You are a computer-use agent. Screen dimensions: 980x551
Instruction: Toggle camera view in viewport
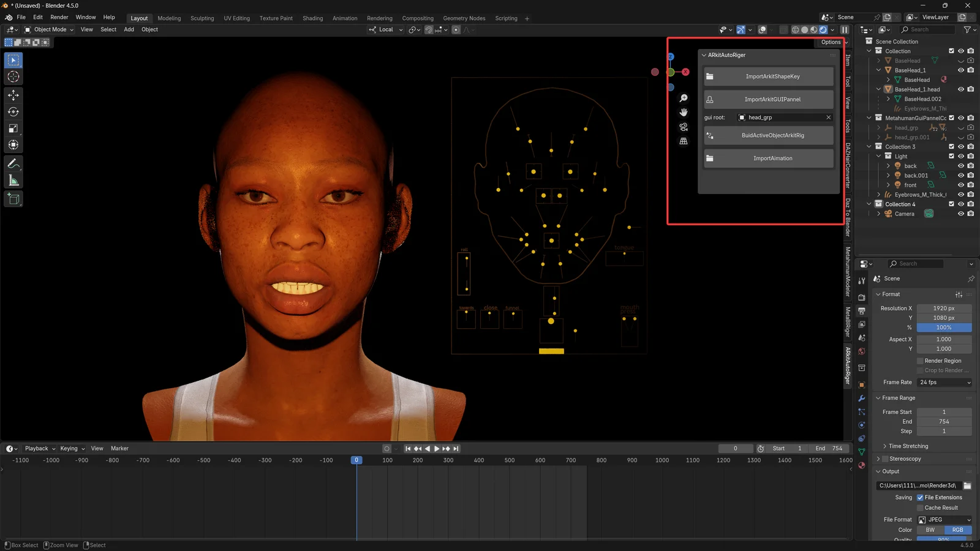(684, 127)
